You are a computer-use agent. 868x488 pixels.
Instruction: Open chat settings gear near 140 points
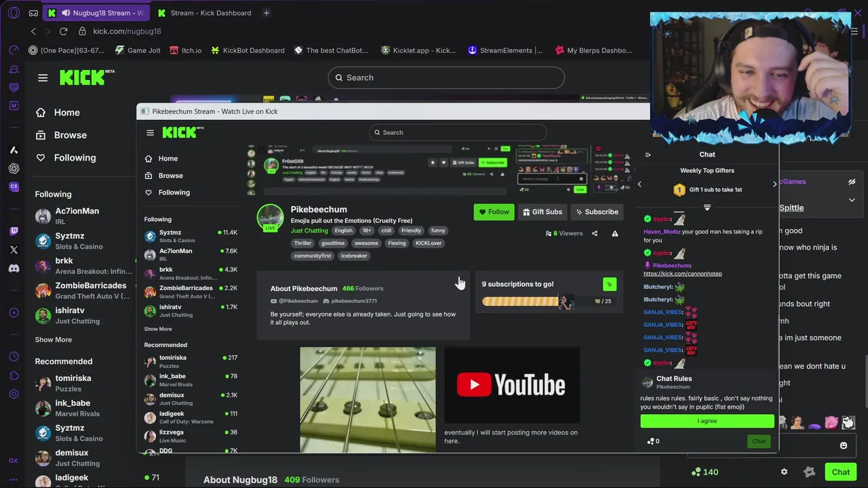coord(785,472)
